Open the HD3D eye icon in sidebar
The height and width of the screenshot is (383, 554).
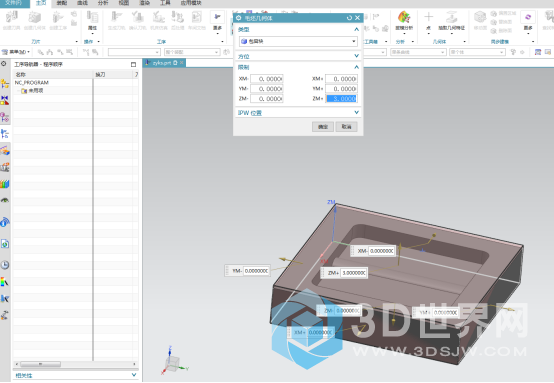(x=5, y=200)
